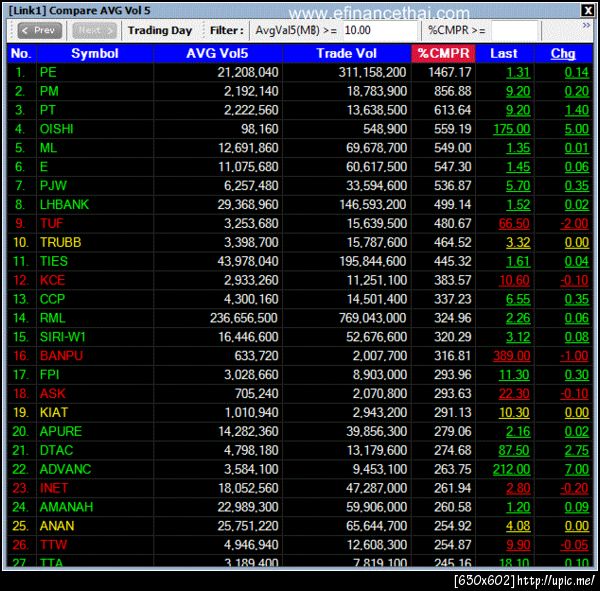The height and width of the screenshot is (591, 600).
Task: Click change value -2.00 for TUF
Action: coord(574,224)
